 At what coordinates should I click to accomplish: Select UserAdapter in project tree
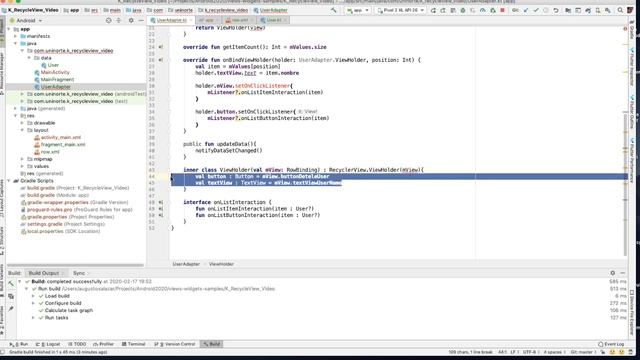click(56, 87)
